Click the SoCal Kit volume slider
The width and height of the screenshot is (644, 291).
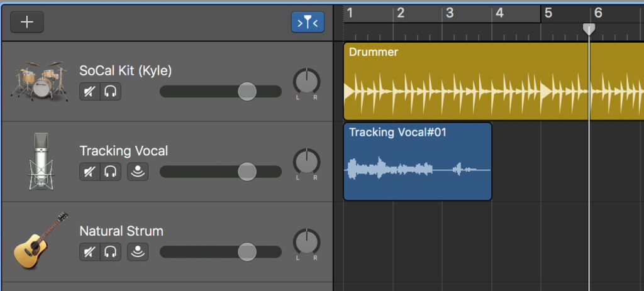tap(221, 91)
